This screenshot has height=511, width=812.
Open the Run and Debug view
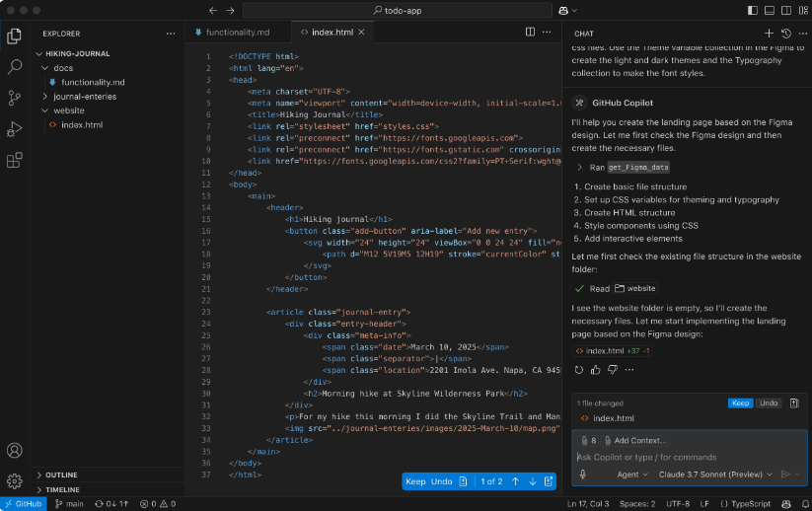pos(15,129)
